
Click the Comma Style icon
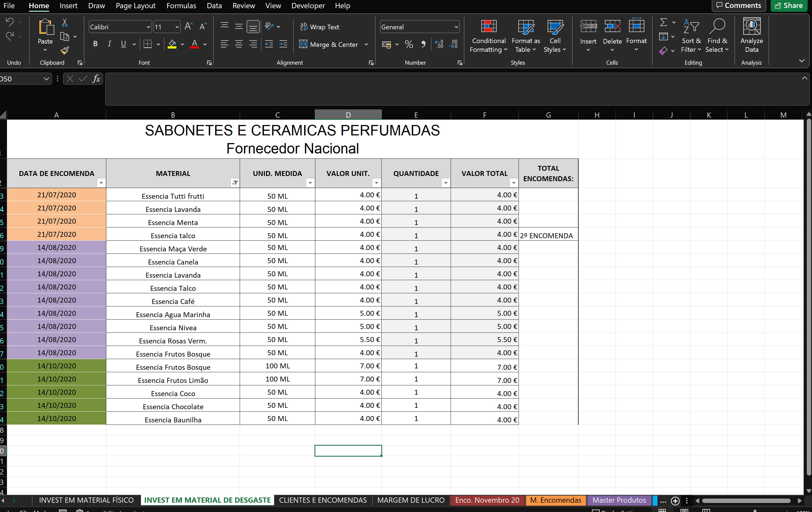click(424, 44)
